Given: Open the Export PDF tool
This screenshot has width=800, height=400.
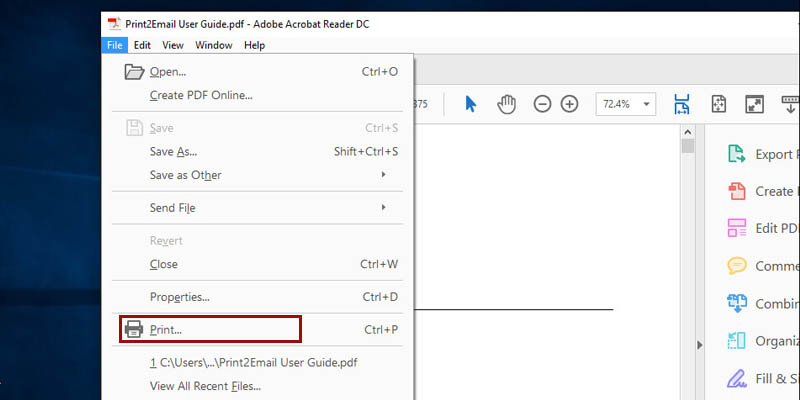Looking at the screenshot, I should [761, 154].
